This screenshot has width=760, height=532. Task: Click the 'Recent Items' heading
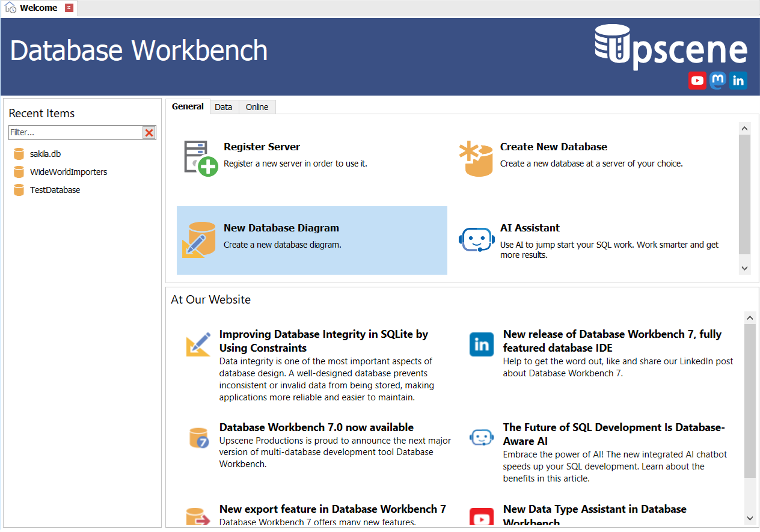point(41,113)
